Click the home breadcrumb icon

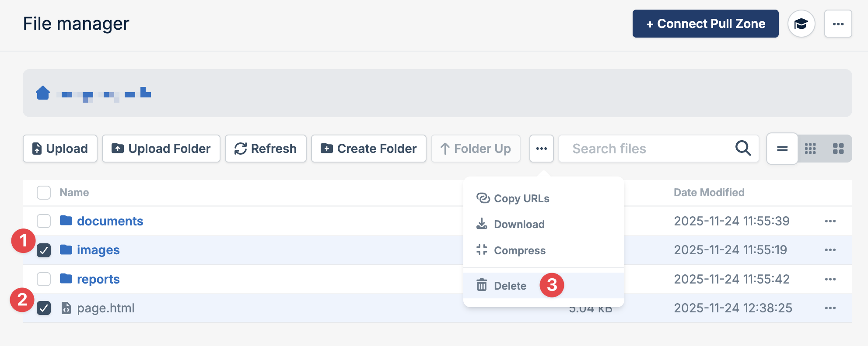(43, 93)
